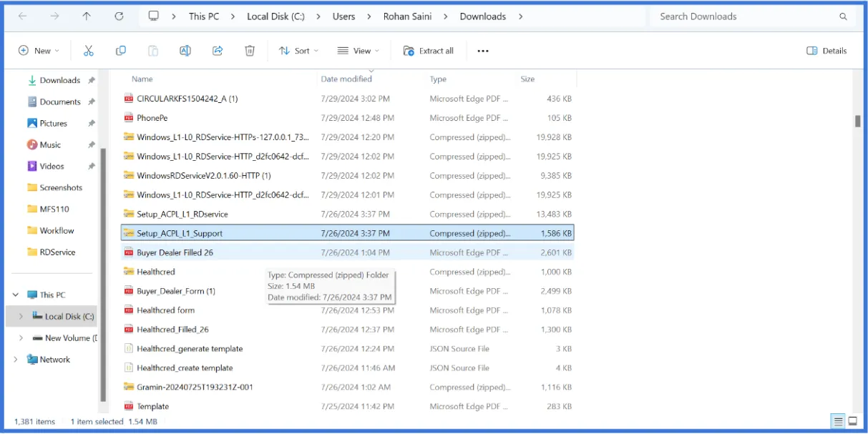Select file WindowsRDServiceV2.0.1.60-HTTP (1)
This screenshot has width=868, height=434.
[204, 176]
